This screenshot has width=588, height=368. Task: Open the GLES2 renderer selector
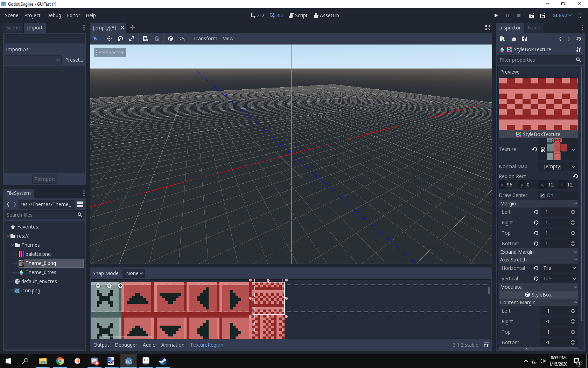click(x=562, y=15)
